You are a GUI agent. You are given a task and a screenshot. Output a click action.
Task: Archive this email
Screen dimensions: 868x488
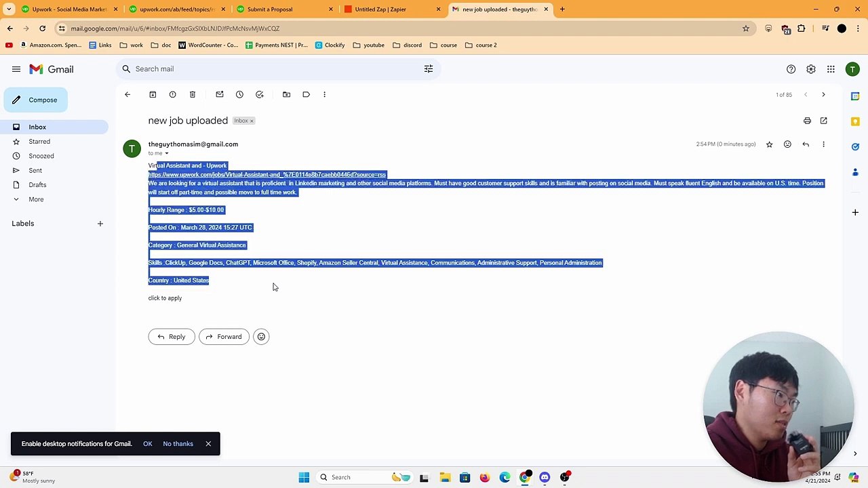[153, 95]
